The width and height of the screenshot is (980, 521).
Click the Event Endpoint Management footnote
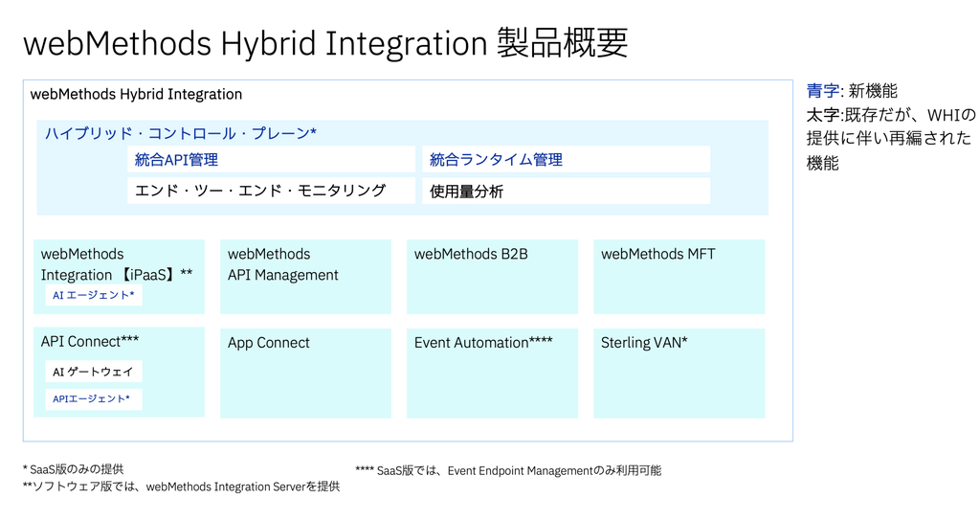(x=508, y=470)
